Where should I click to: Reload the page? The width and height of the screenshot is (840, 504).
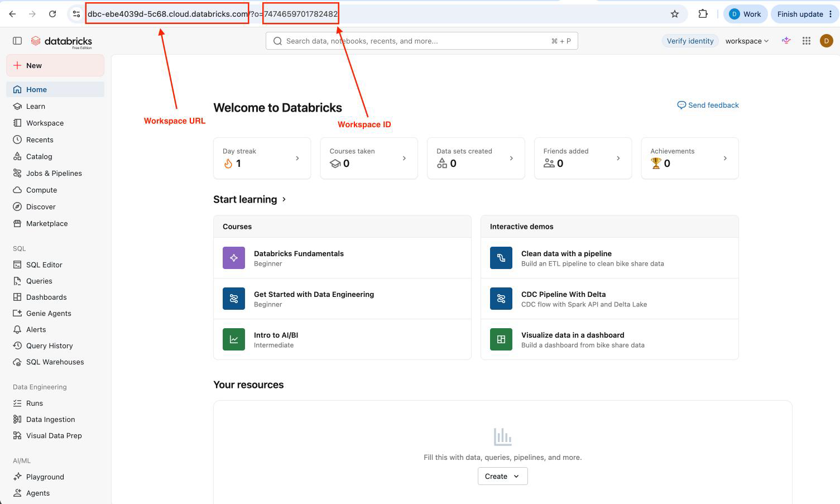click(52, 14)
